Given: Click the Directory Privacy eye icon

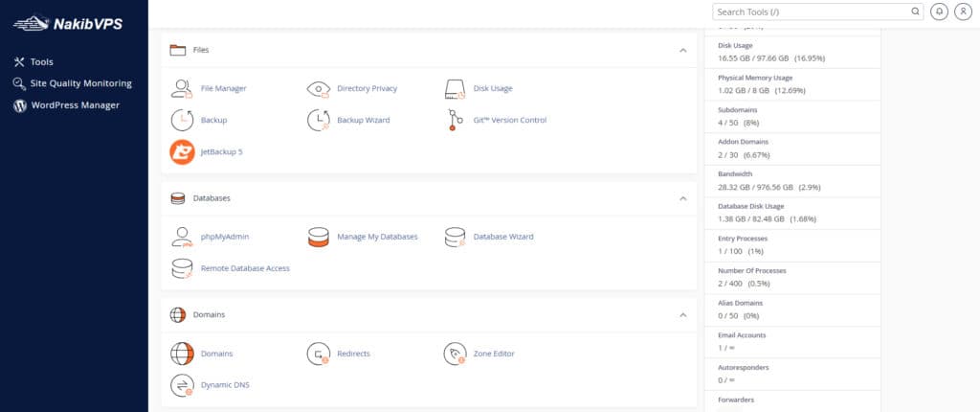Looking at the screenshot, I should [318, 89].
